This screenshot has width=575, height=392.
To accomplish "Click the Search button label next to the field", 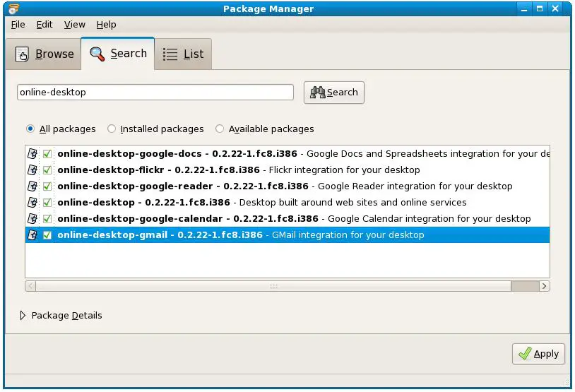I will tap(342, 93).
